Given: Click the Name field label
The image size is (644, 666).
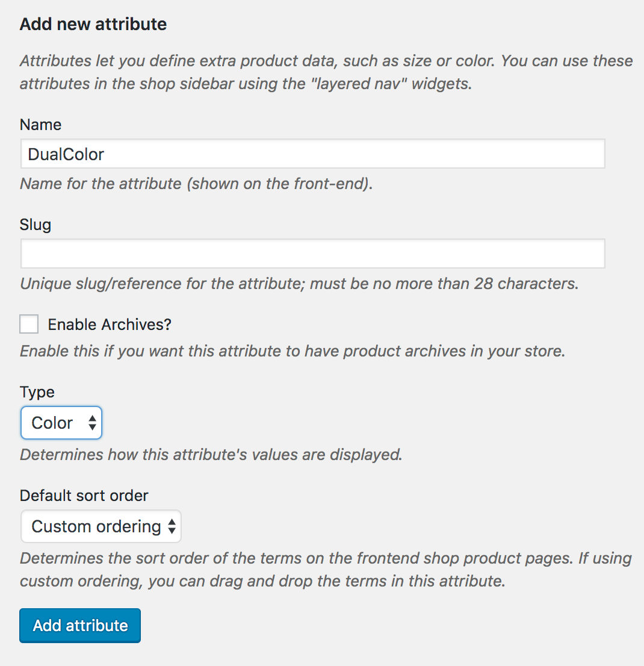Looking at the screenshot, I should [x=40, y=125].
